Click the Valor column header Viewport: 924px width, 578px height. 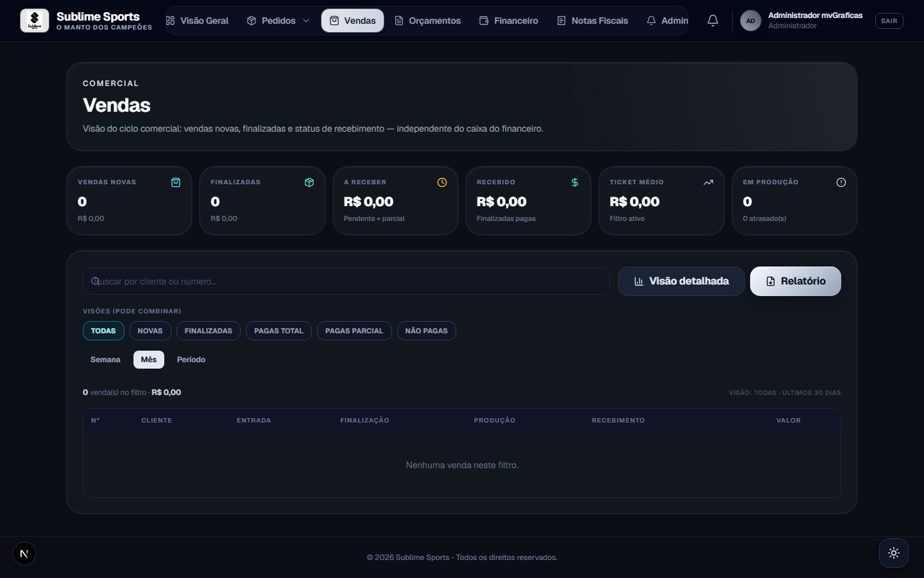tap(789, 421)
